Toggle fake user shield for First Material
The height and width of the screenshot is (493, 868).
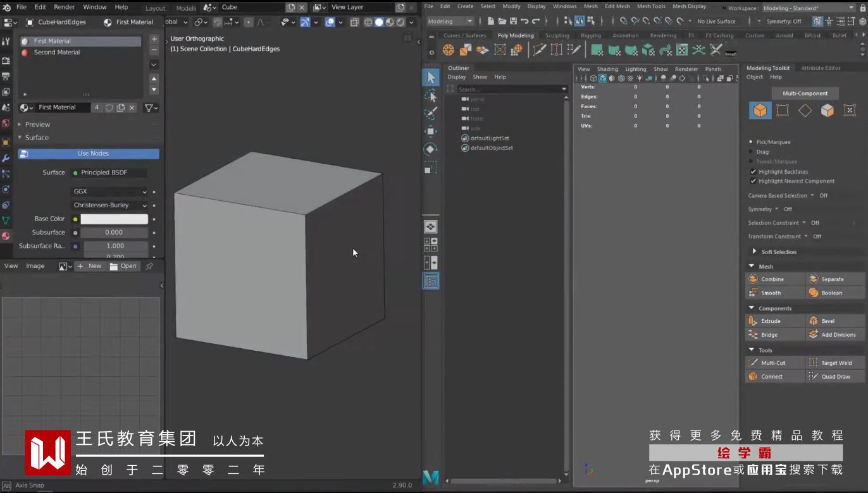pos(109,107)
